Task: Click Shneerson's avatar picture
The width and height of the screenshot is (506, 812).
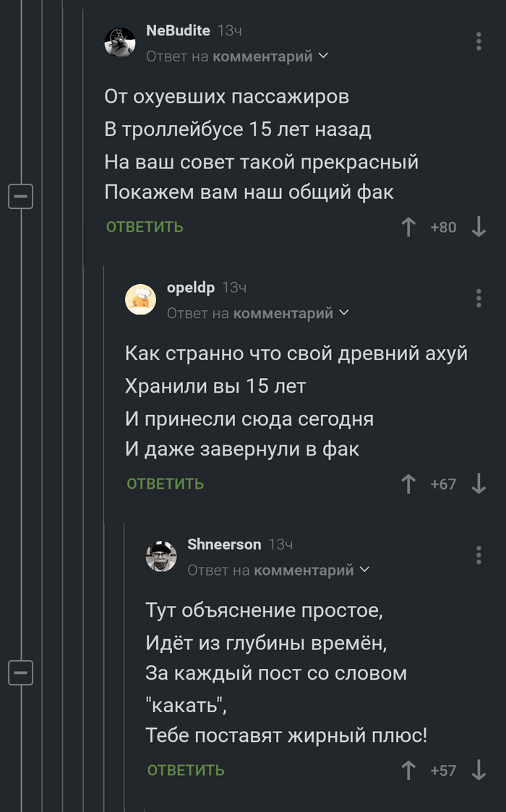Action: (161, 556)
